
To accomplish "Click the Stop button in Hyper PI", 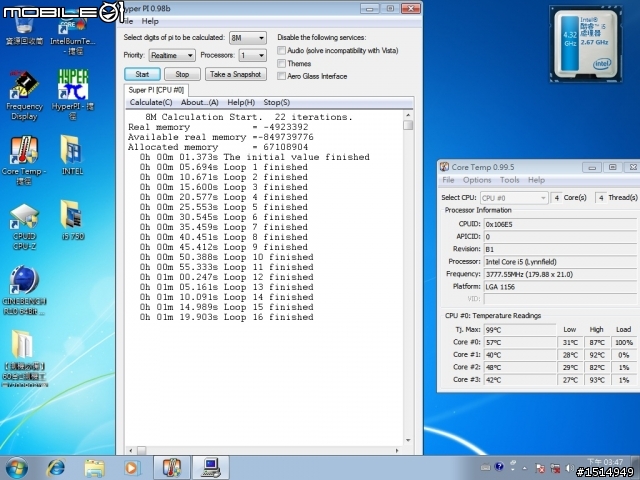I will tap(182, 74).
